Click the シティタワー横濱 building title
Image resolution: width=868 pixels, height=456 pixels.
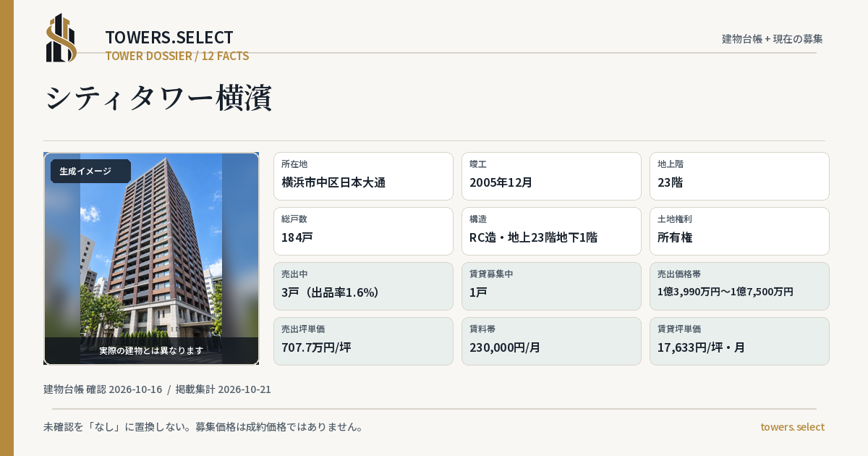tap(158, 98)
